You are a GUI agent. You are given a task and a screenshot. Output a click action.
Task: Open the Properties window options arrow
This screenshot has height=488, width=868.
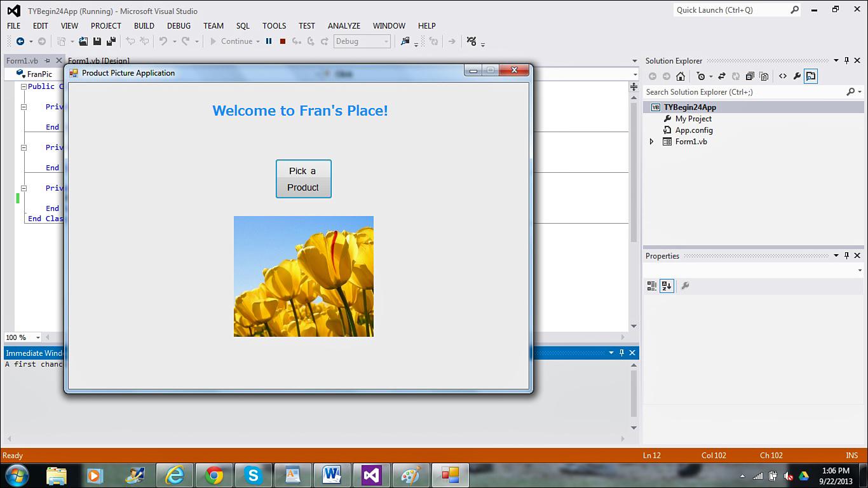836,256
